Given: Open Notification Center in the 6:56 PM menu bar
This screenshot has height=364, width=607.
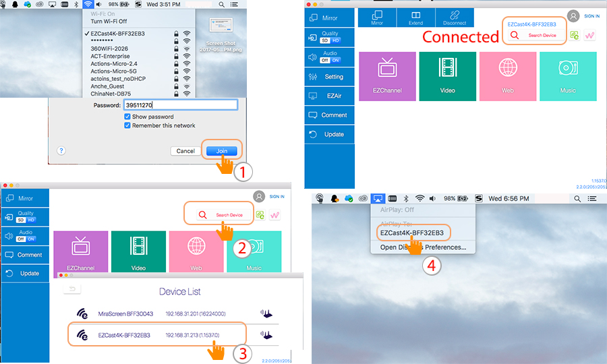Looking at the screenshot, I should [x=592, y=198].
